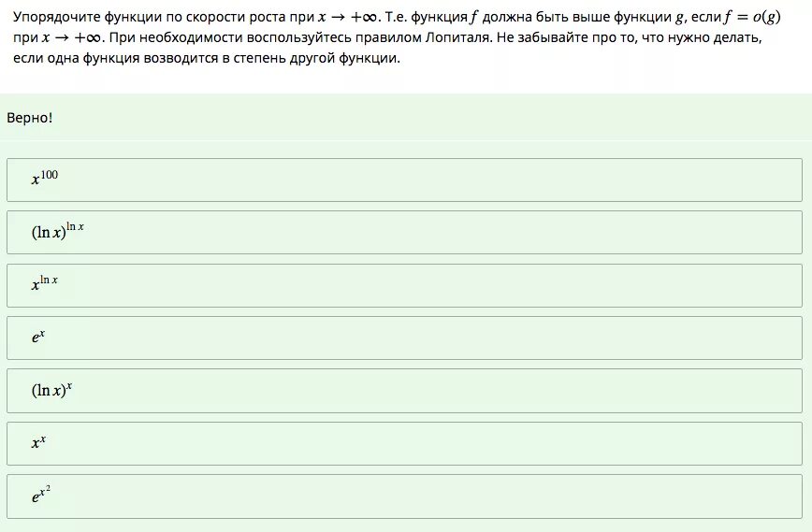The height and width of the screenshot is (532, 812).
Task: Select the x^x answer row
Action: (404, 443)
